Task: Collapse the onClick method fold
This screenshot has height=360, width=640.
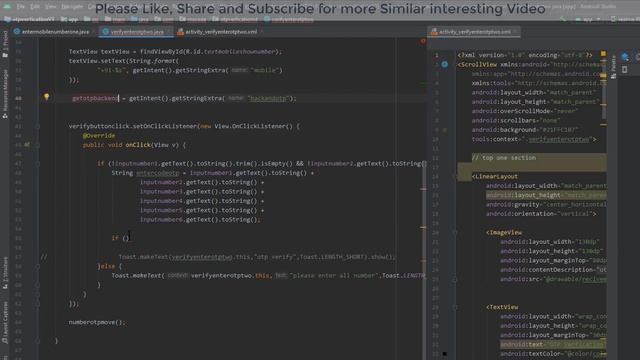Action: click(38, 145)
